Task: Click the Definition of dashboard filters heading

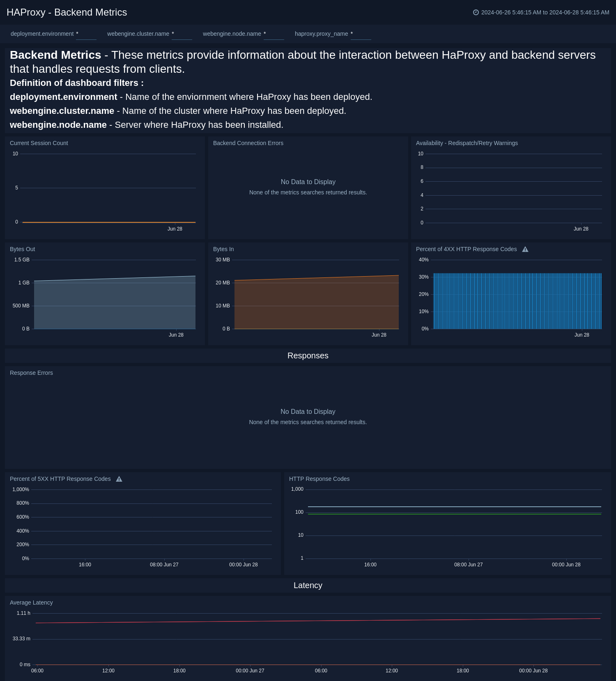Action: point(77,83)
